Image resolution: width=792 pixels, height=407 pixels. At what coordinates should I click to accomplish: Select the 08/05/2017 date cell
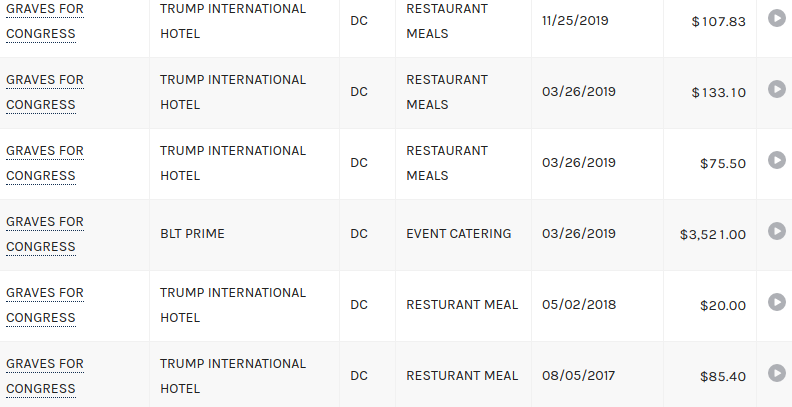(x=597, y=376)
